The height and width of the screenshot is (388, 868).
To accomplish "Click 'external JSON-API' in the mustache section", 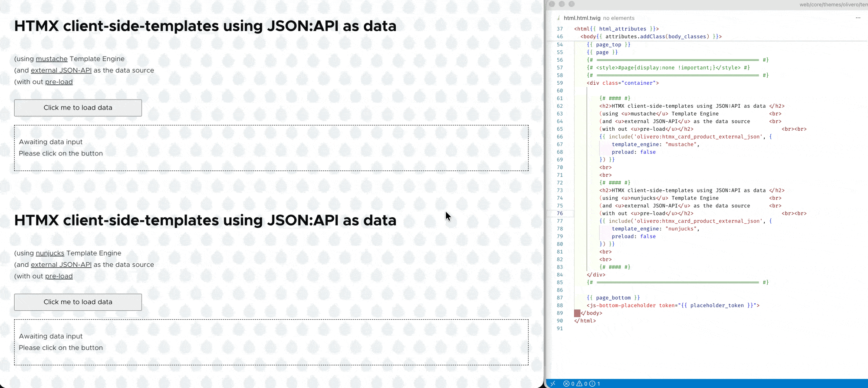I will (61, 70).
